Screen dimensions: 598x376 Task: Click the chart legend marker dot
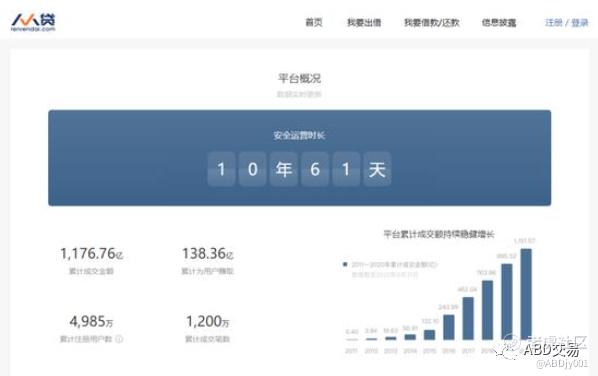[x=345, y=264]
